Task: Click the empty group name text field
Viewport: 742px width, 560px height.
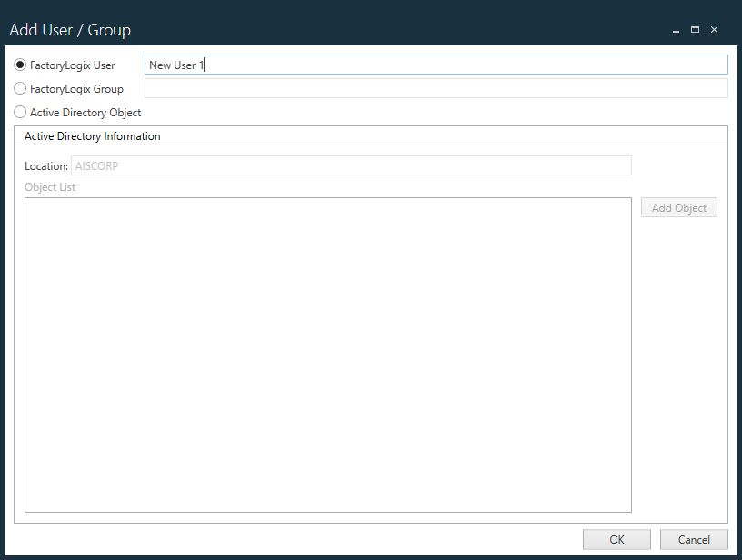Action: 436,87
